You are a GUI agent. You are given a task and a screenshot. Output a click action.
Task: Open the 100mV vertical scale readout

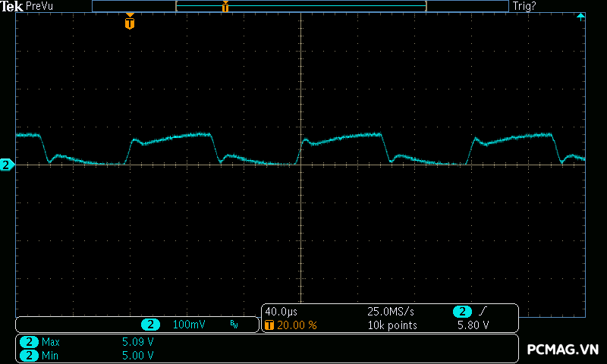189,325
